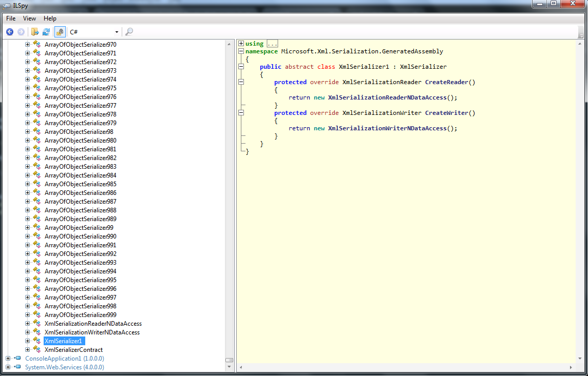Click the class icon beside XmlSerializerContract
588x376 pixels.
coord(36,350)
